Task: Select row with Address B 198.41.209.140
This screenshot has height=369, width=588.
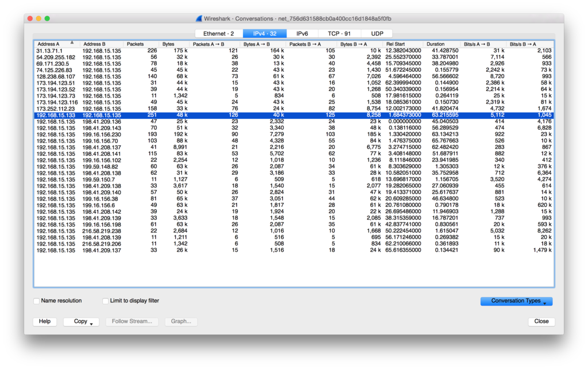Action: click(x=294, y=192)
